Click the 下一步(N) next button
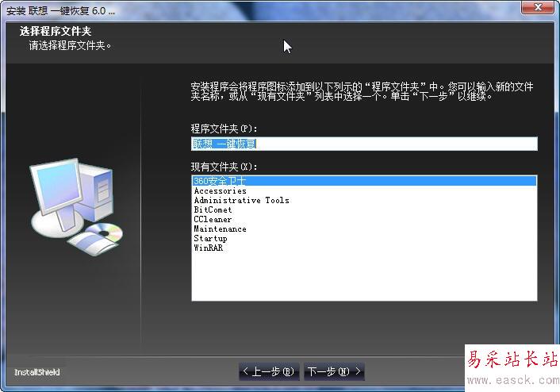 [x=334, y=371]
